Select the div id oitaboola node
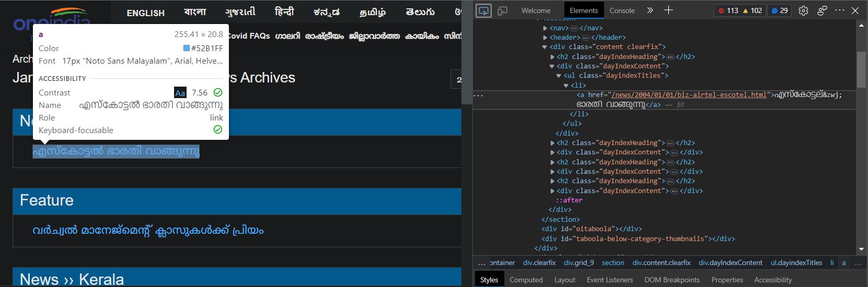 click(x=592, y=229)
